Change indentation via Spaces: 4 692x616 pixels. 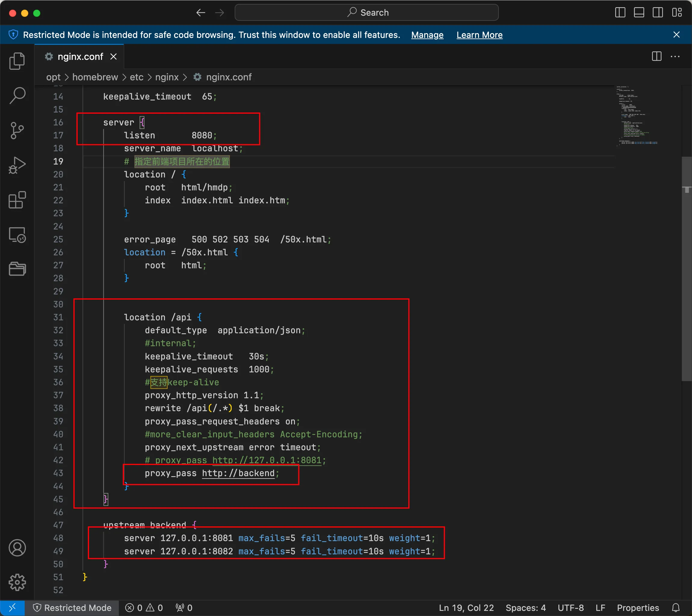525,608
